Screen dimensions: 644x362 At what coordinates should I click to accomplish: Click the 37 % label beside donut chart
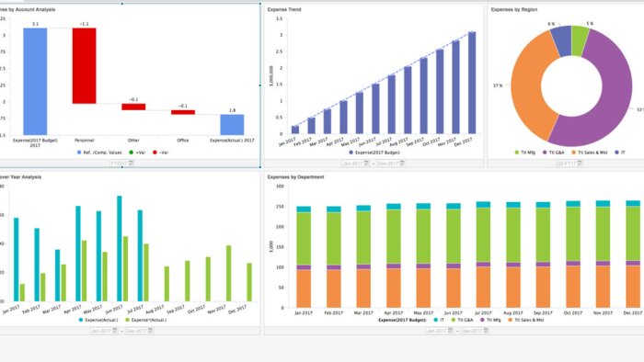coord(498,85)
